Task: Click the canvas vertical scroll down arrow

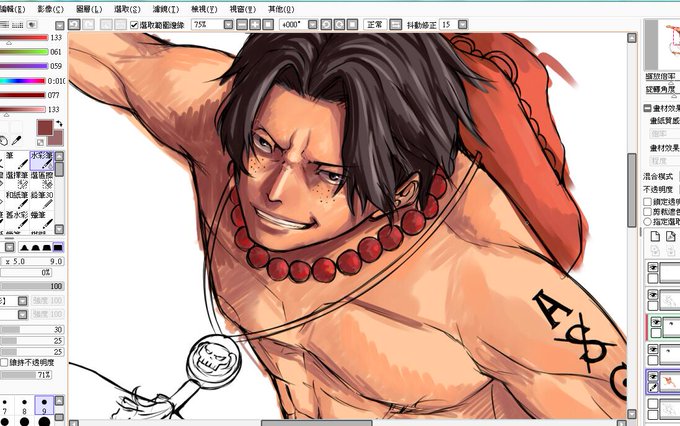Action: [x=632, y=414]
